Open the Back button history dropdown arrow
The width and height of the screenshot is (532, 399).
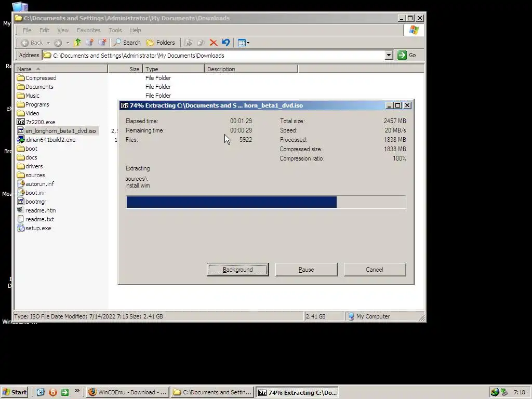(48, 43)
